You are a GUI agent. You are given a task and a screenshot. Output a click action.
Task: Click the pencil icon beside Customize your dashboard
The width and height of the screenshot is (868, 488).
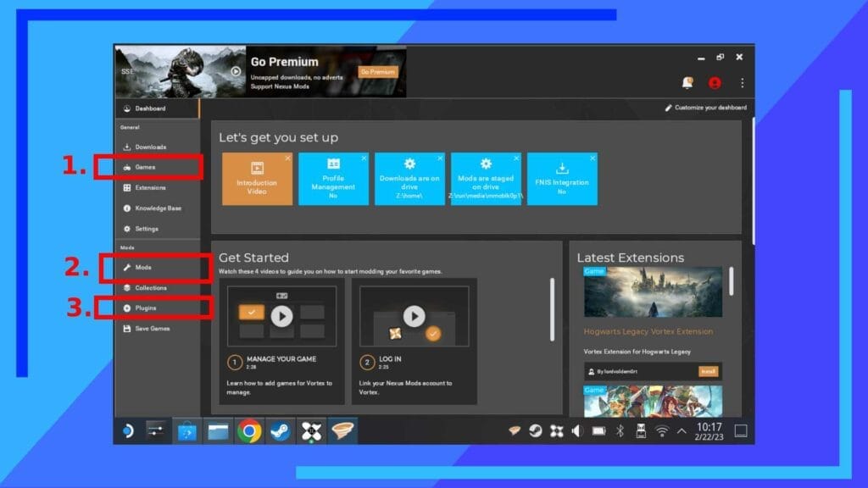pos(669,108)
